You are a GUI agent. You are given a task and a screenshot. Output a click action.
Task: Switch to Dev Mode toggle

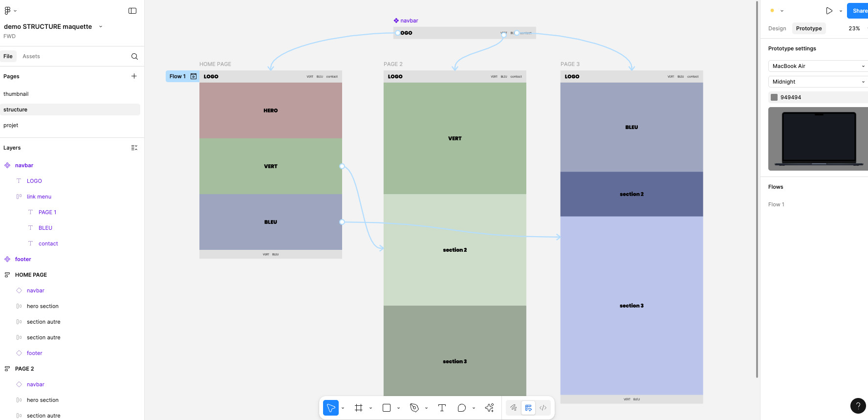(x=543, y=408)
